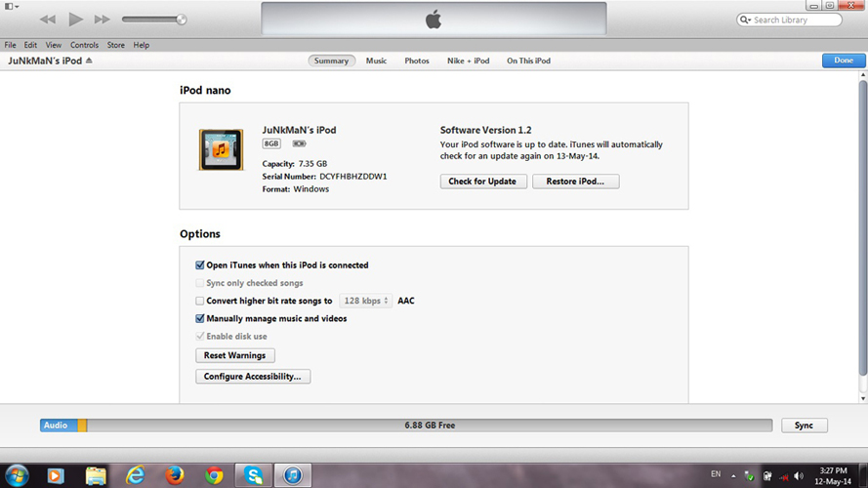Click the Play button in iTunes
The width and height of the screenshot is (868, 488).
coord(75,20)
